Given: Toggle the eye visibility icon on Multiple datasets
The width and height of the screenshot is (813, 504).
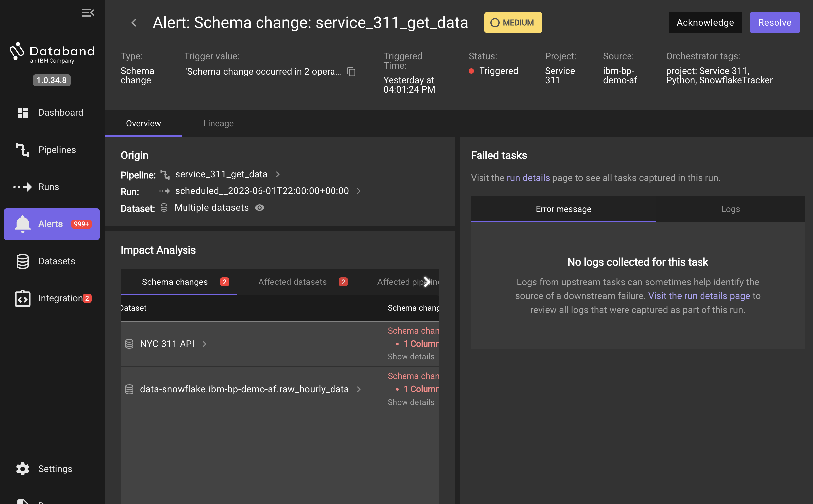Looking at the screenshot, I should [x=260, y=207].
